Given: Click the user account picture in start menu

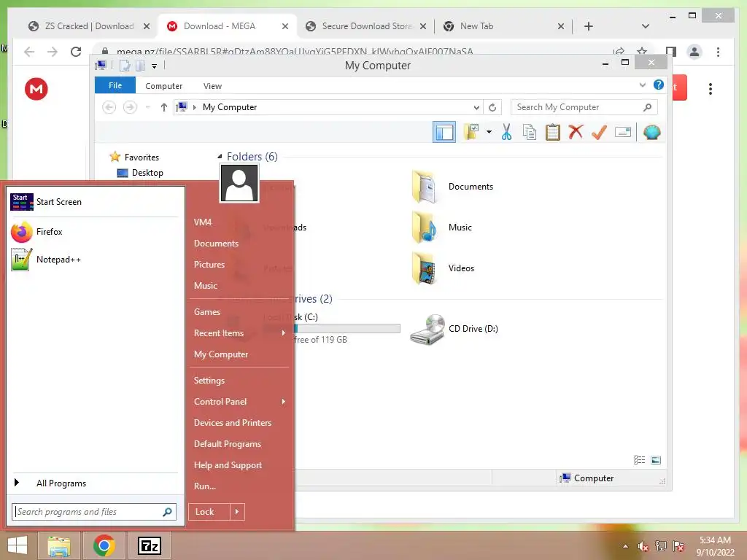Looking at the screenshot, I should pyautogui.click(x=239, y=183).
